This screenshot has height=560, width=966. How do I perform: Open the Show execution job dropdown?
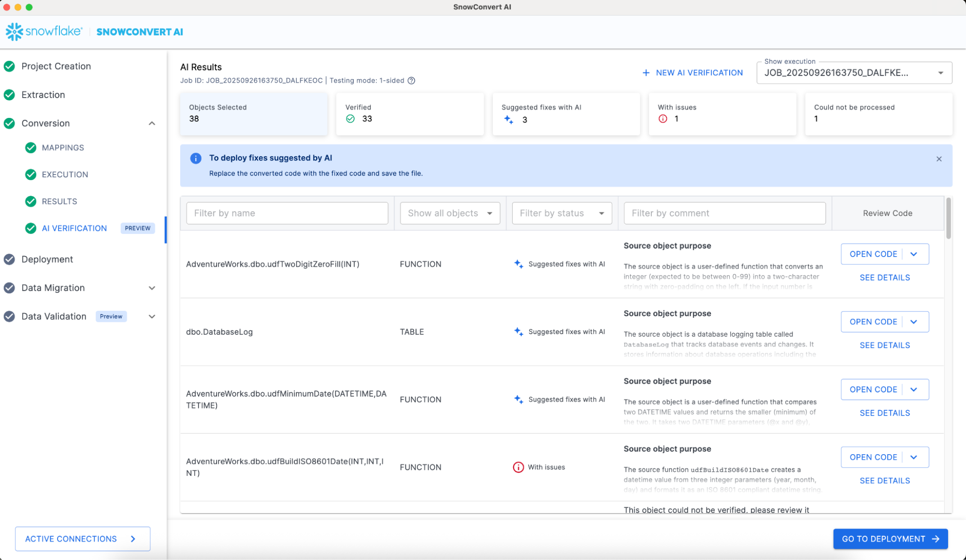point(854,73)
